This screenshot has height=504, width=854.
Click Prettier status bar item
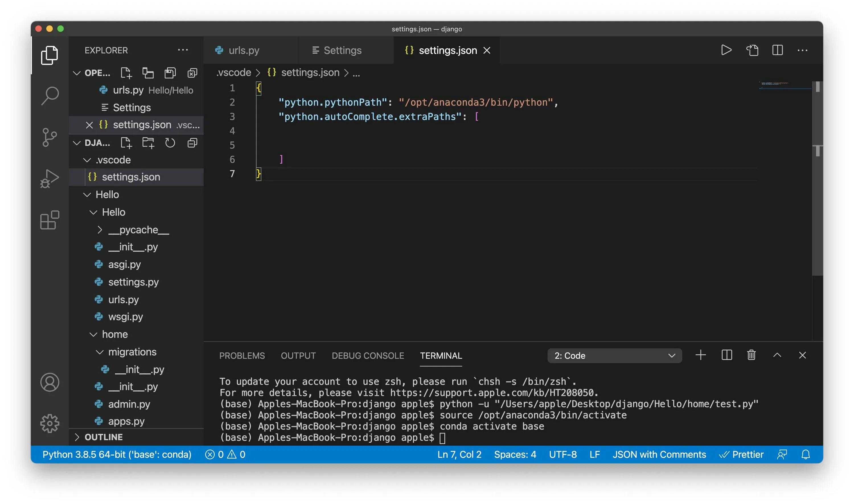[741, 454]
